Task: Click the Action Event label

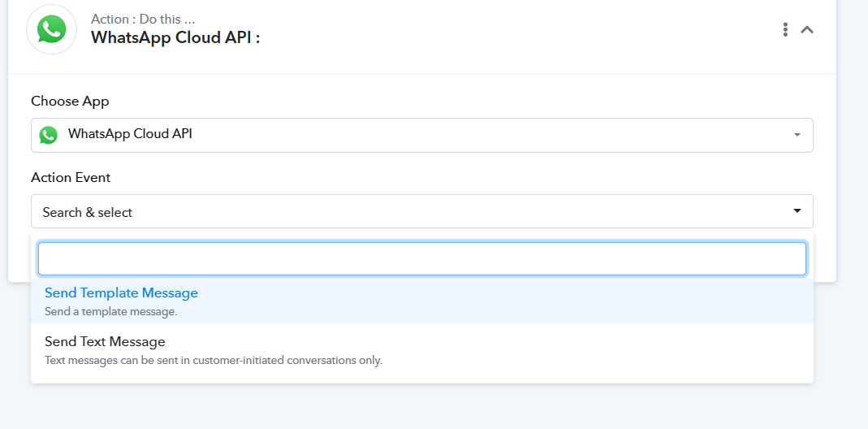Action: pyautogui.click(x=71, y=177)
